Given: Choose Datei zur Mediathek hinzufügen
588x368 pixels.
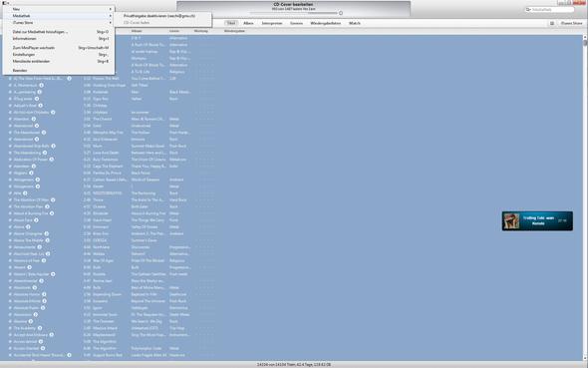Looking at the screenshot, I should click(x=59, y=32).
